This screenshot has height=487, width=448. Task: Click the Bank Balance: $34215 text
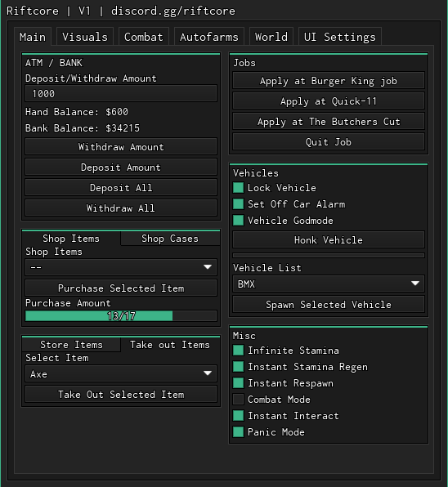click(83, 128)
